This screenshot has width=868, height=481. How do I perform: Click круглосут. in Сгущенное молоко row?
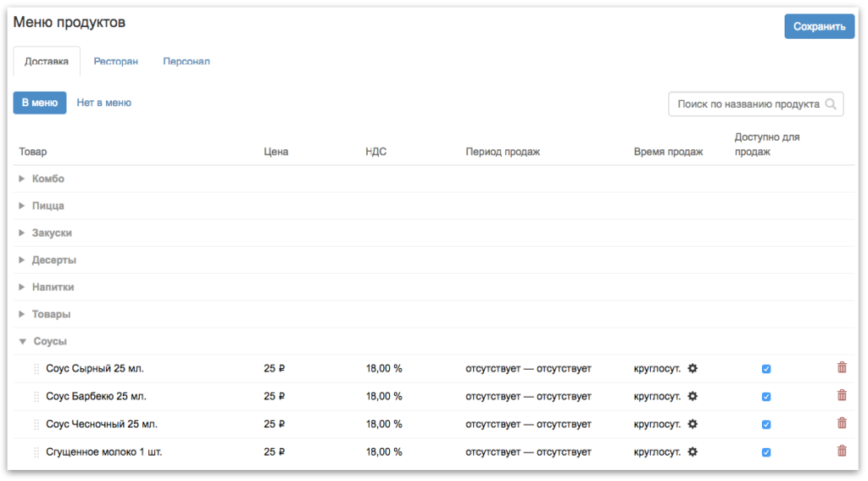[657, 451]
